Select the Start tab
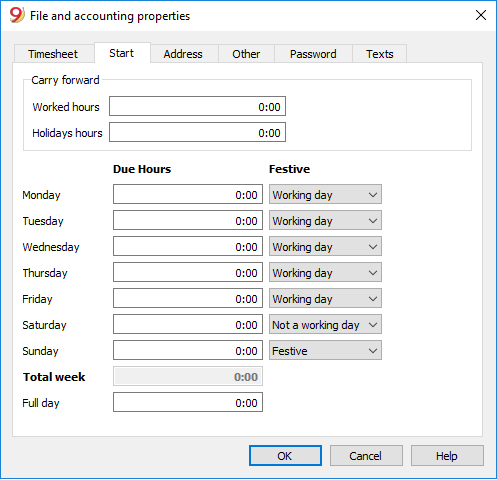This screenshot has height=480, width=497. (x=122, y=53)
